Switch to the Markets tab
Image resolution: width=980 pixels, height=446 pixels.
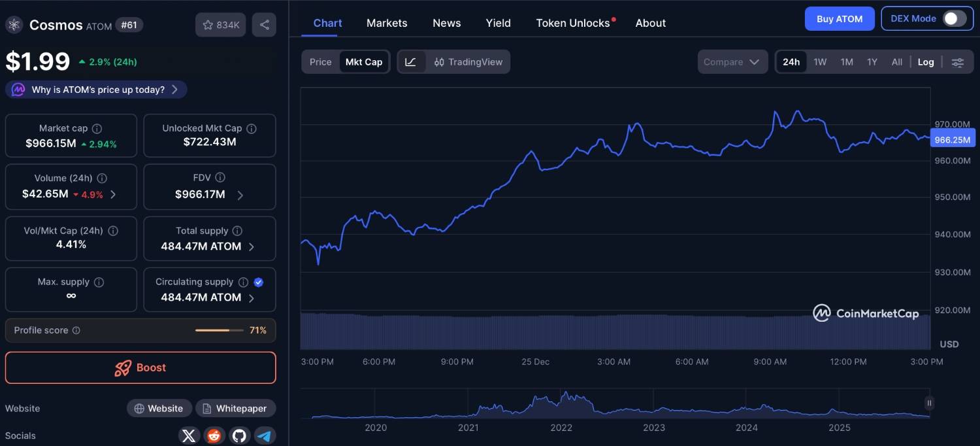(x=387, y=23)
